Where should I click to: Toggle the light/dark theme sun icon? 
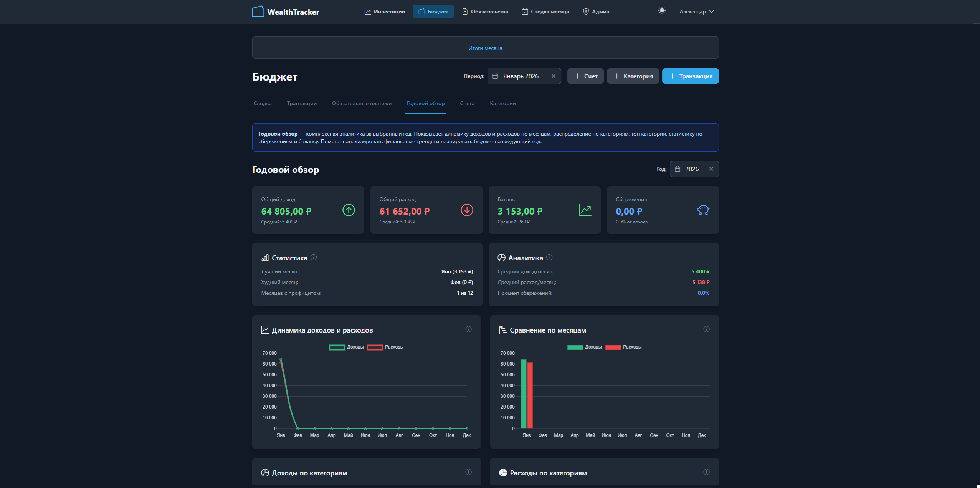pos(661,11)
